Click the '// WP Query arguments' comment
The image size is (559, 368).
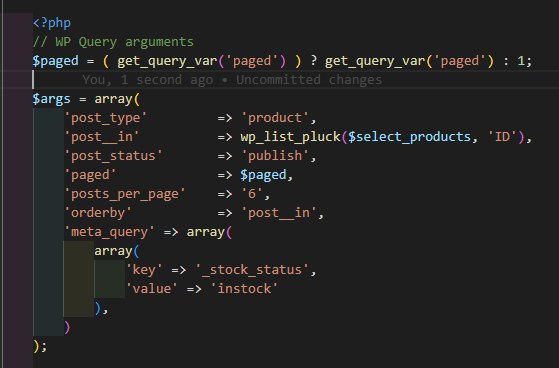(113, 42)
